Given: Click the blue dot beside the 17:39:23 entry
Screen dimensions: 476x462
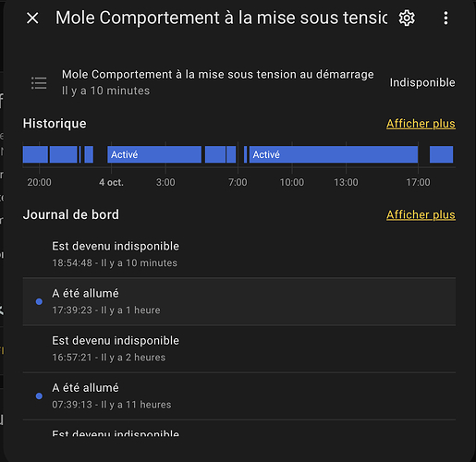Looking at the screenshot, I should [x=39, y=301].
